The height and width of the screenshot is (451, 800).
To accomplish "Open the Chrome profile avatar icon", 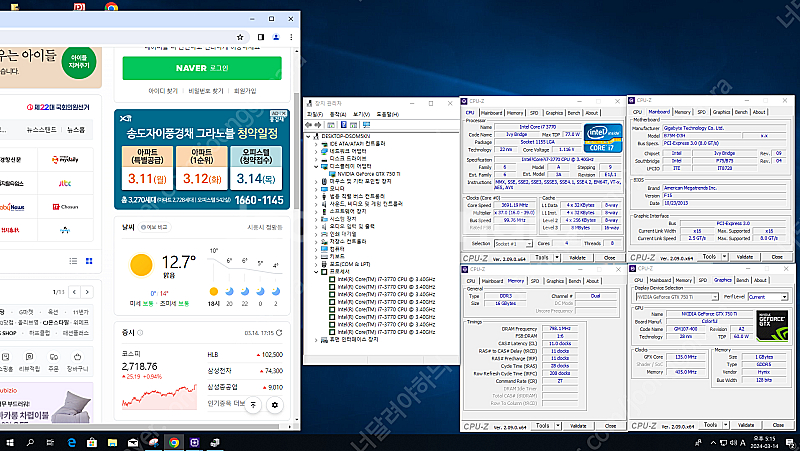I will pos(276,37).
